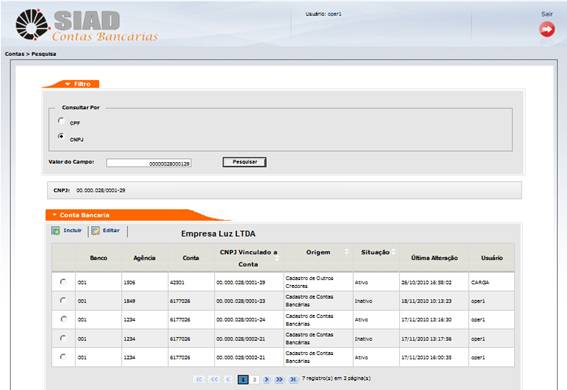Select the CNPJ radio option
Viewport: 567px width, 390px height.
pos(61,137)
